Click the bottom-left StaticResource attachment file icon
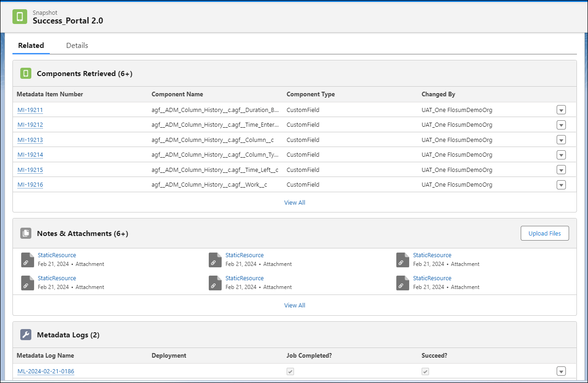 (x=28, y=283)
